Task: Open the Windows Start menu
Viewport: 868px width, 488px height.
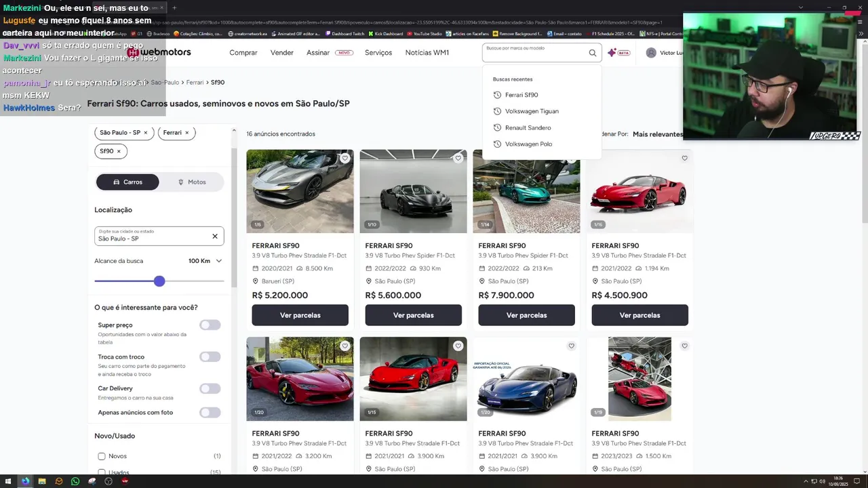Action: tap(8, 481)
